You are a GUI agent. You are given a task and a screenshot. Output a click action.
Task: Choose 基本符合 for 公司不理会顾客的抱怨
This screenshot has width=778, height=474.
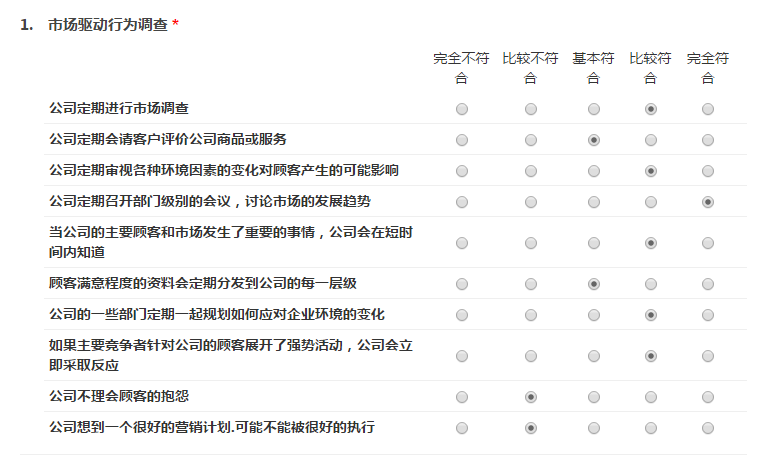tap(594, 397)
